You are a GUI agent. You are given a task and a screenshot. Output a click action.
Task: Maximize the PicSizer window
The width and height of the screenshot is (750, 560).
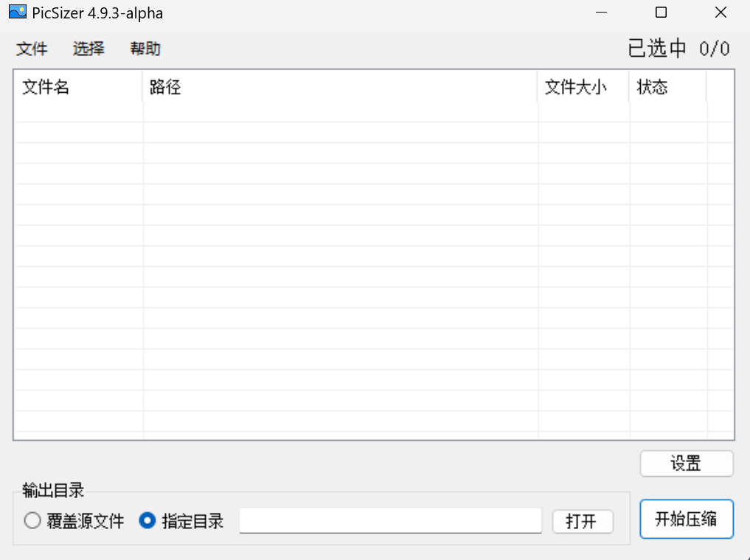click(x=661, y=13)
